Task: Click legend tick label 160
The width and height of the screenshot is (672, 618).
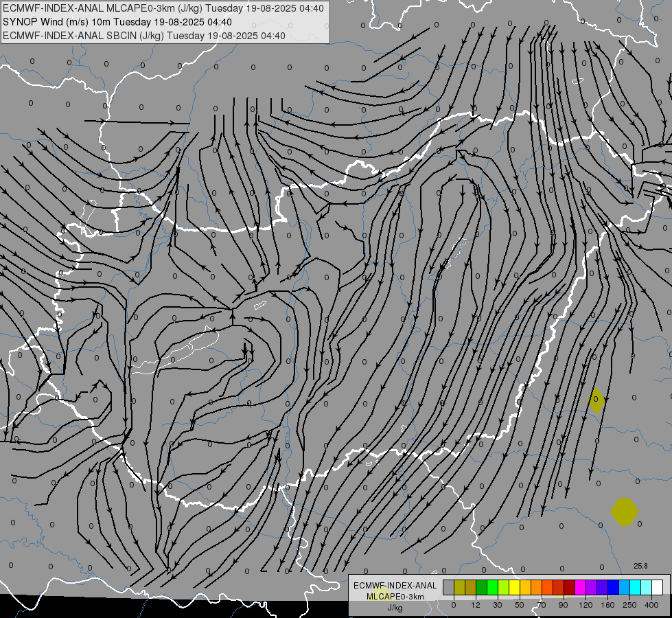Action: click(607, 605)
